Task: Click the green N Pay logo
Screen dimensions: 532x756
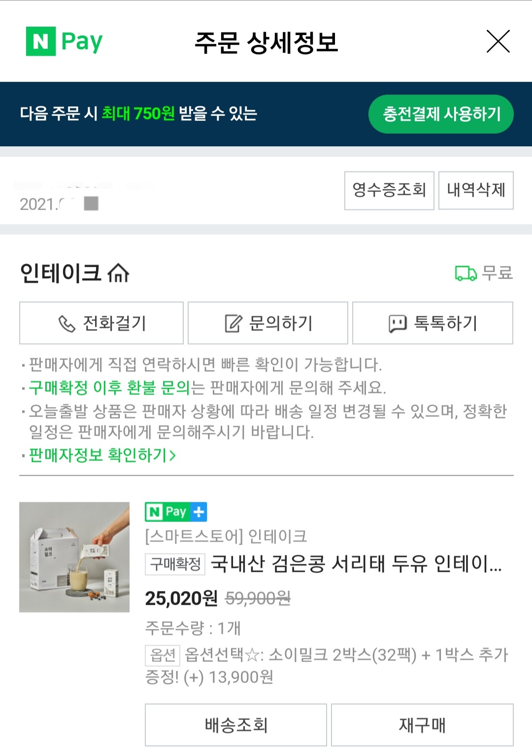Action: point(64,41)
